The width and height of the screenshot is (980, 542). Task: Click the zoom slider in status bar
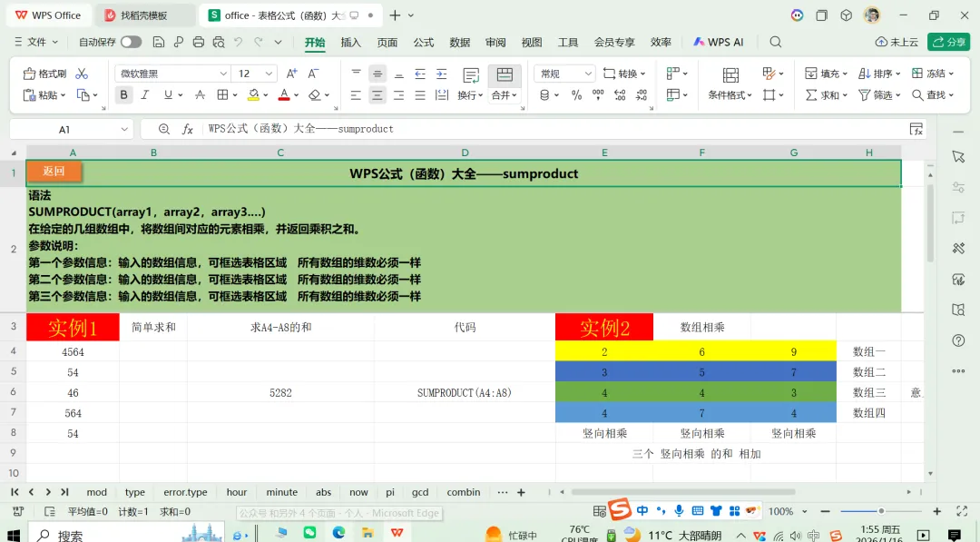point(880,511)
